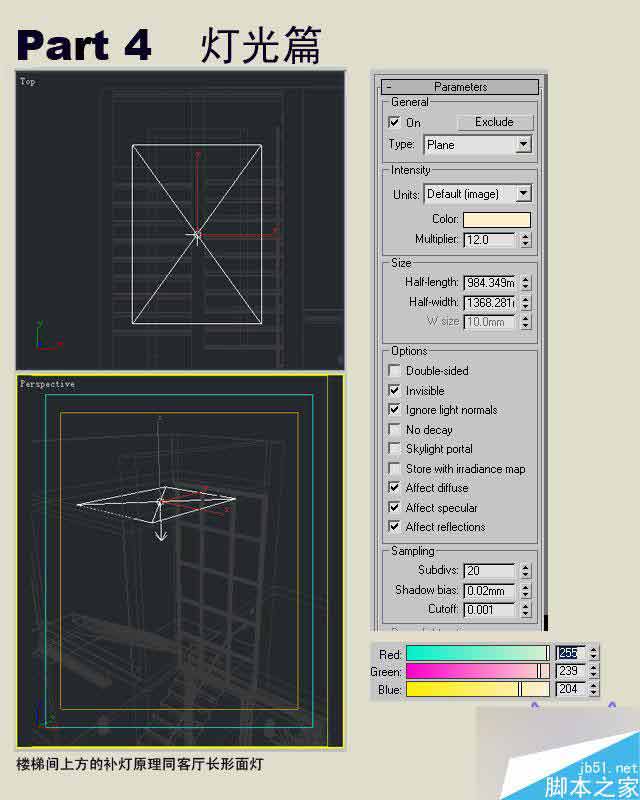Adjust the Red value spinner
The image size is (640, 800).
(593, 653)
